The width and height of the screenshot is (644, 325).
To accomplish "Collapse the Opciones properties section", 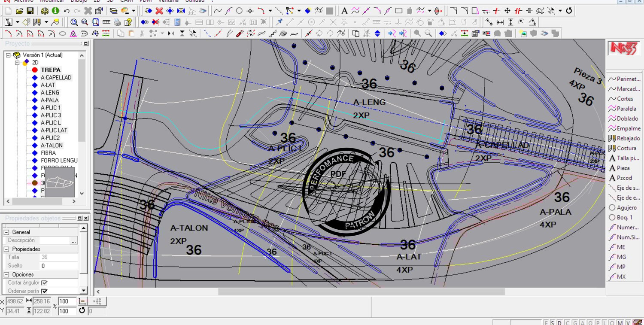I will [7, 274].
